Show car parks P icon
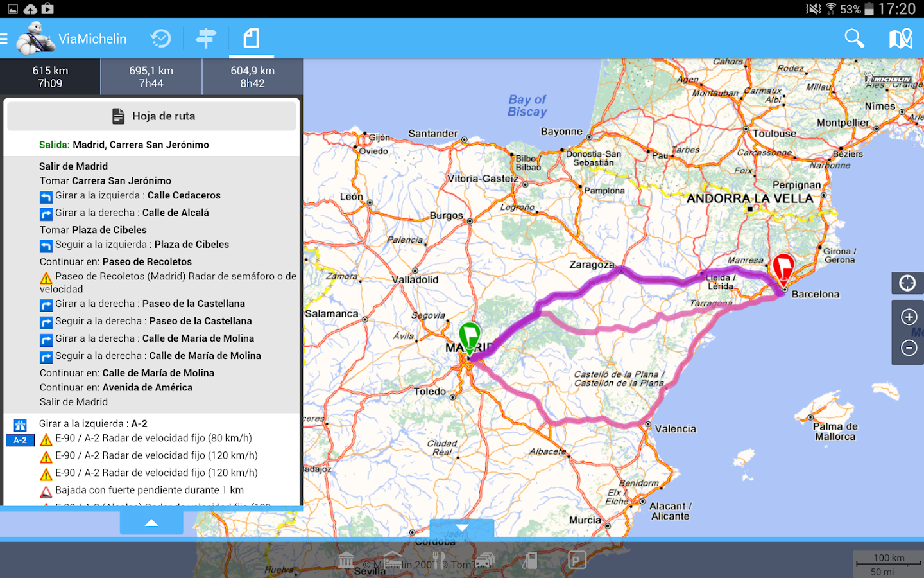 coord(577,560)
